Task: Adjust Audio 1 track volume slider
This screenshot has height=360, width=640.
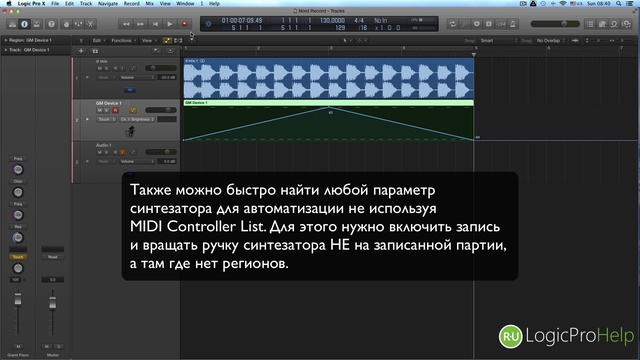Action: (161, 152)
